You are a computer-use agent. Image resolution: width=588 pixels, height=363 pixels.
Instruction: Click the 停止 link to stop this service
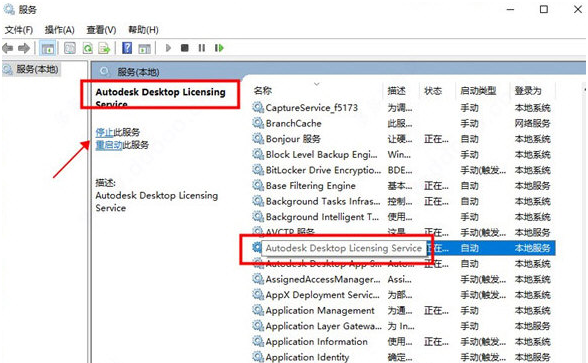[x=104, y=132]
